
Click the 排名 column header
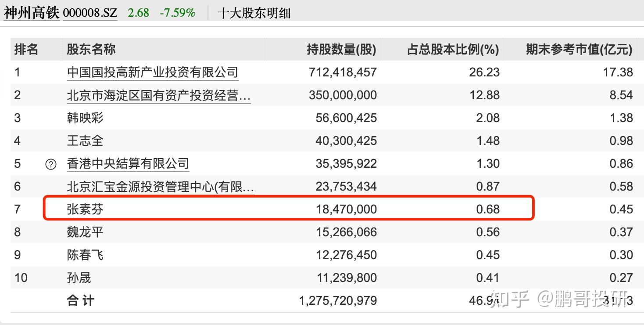pos(26,49)
